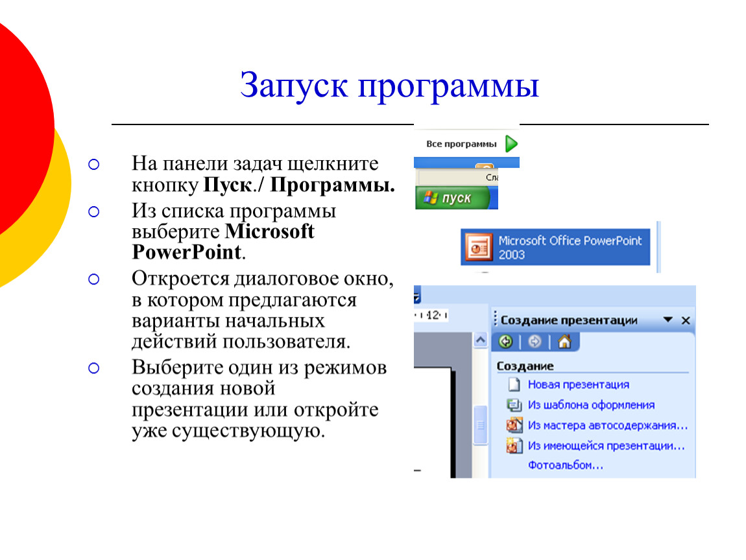Click the ruler mark 12 in PowerPoint
The width and height of the screenshot is (746, 560).
(433, 315)
